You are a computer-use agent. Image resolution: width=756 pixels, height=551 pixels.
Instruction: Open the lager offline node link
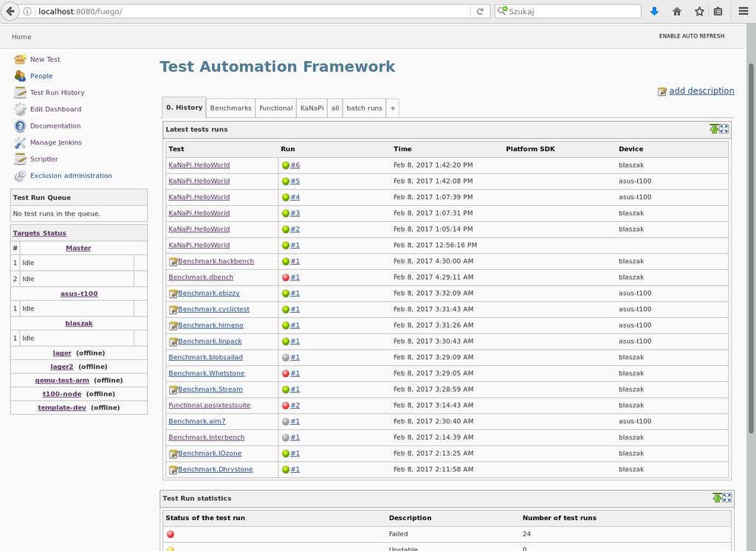pyautogui.click(x=62, y=353)
